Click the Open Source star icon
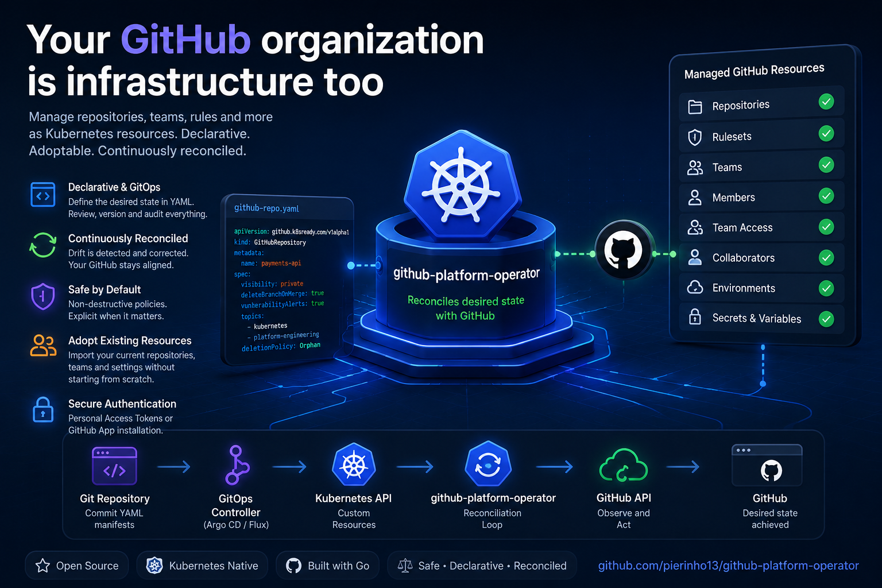The width and height of the screenshot is (882, 588). 42,566
